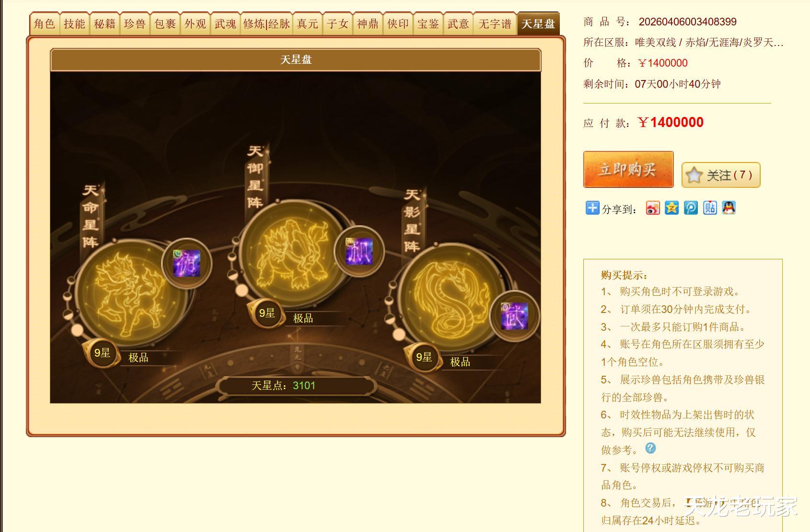Open the 修炼|经脉 tab
Image resolution: width=810 pixels, height=532 pixels.
pos(266,24)
